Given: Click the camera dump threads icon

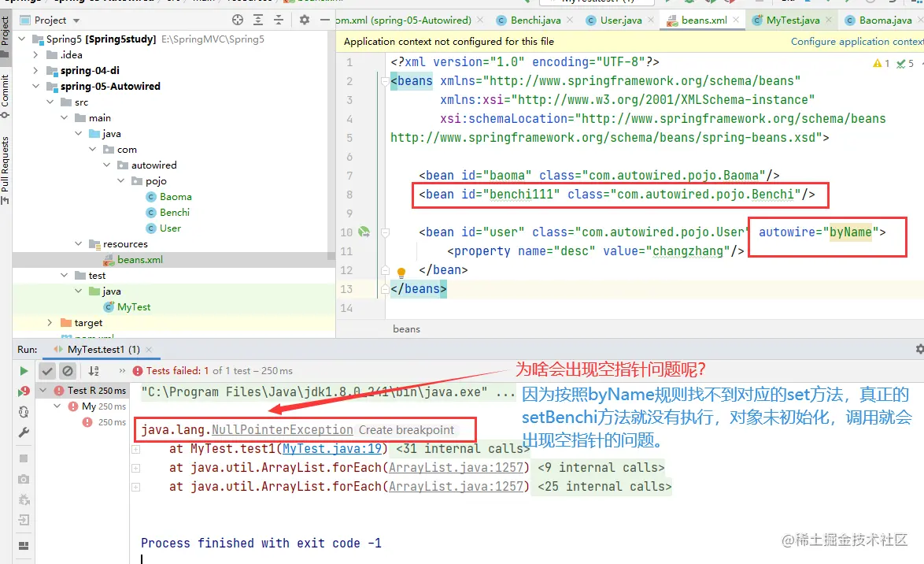Looking at the screenshot, I should coord(24,479).
